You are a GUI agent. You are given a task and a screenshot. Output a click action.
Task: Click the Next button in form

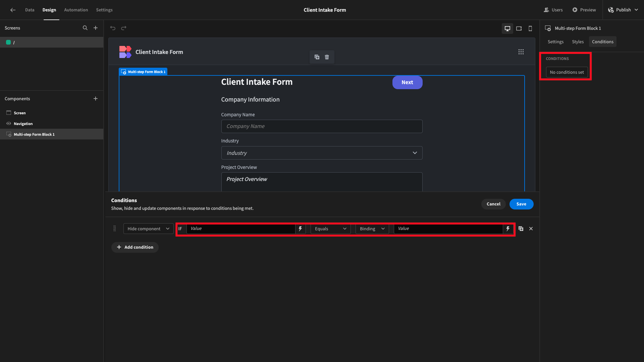pos(407,82)
